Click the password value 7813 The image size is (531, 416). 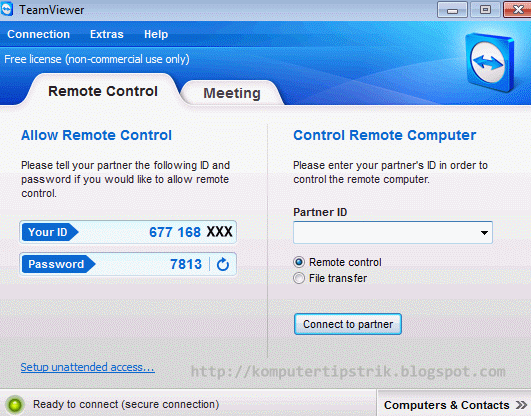(x=186, y=264)
